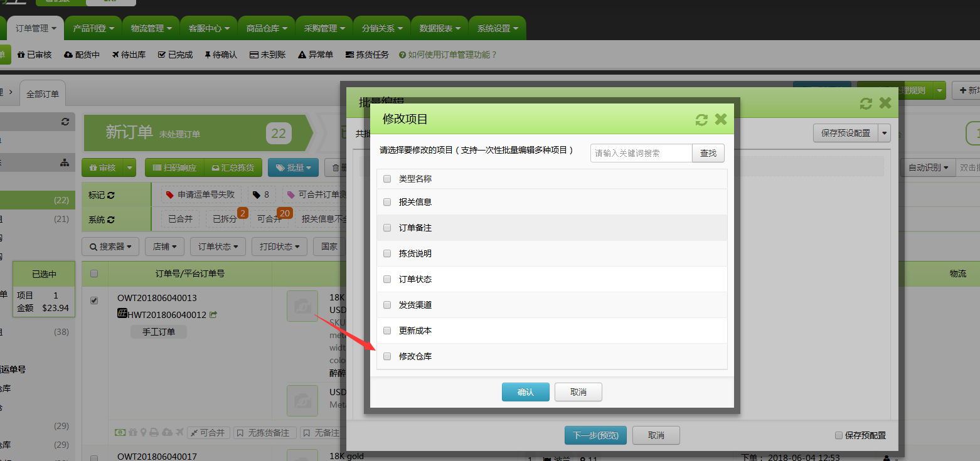Click the sidebar hierarchy tree icon

coord(65,162)
